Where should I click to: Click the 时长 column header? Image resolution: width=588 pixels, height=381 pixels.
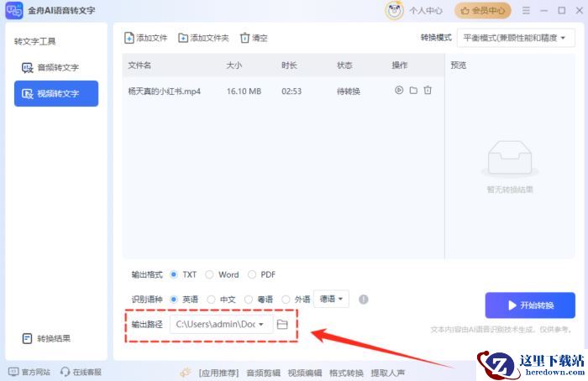tap(289, 65)
